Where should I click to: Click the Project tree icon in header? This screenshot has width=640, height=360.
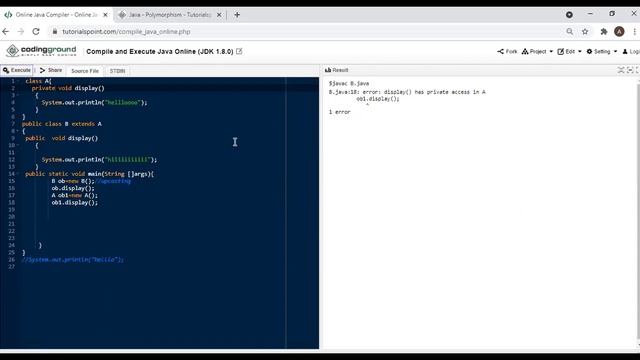coord(525,51)
